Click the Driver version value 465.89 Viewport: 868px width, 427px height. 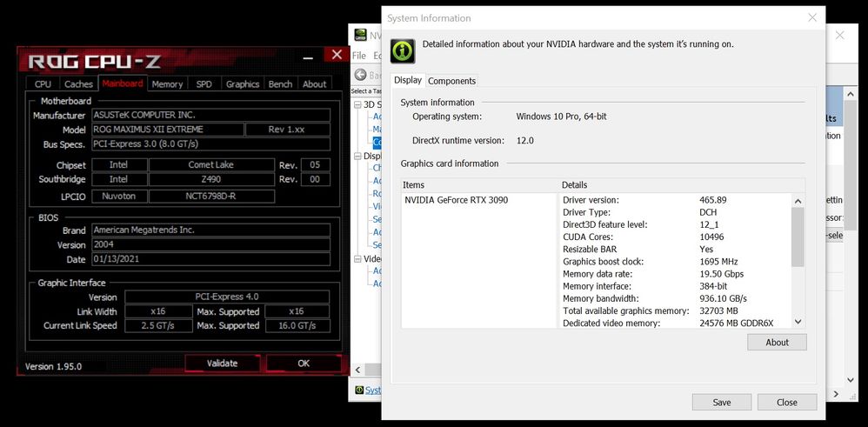pyautogui.click(x=713, y=200)
